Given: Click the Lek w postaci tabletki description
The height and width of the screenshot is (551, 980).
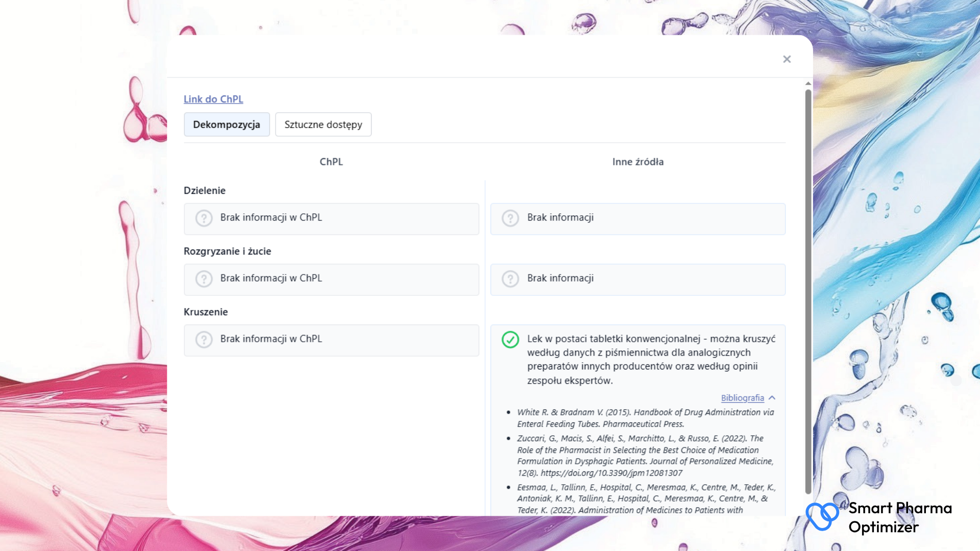Looking at the screenshot, I should coord(651,359).
